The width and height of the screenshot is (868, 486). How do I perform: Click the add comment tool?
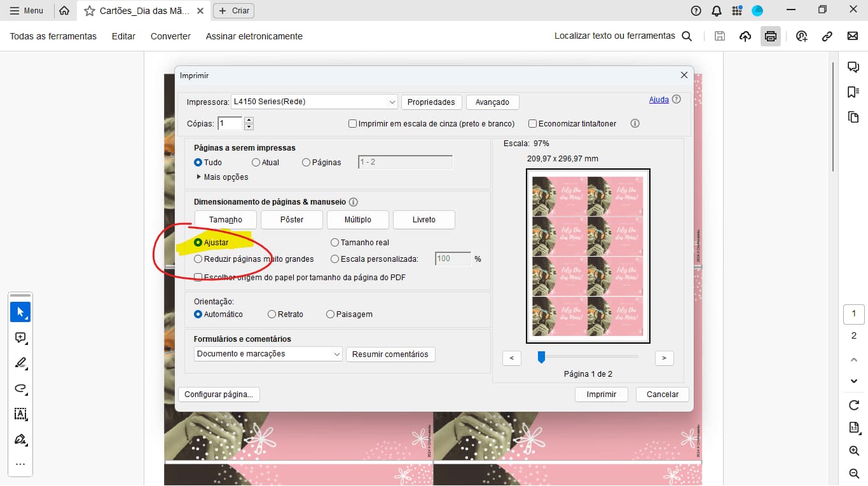click(x=20, y=337)
